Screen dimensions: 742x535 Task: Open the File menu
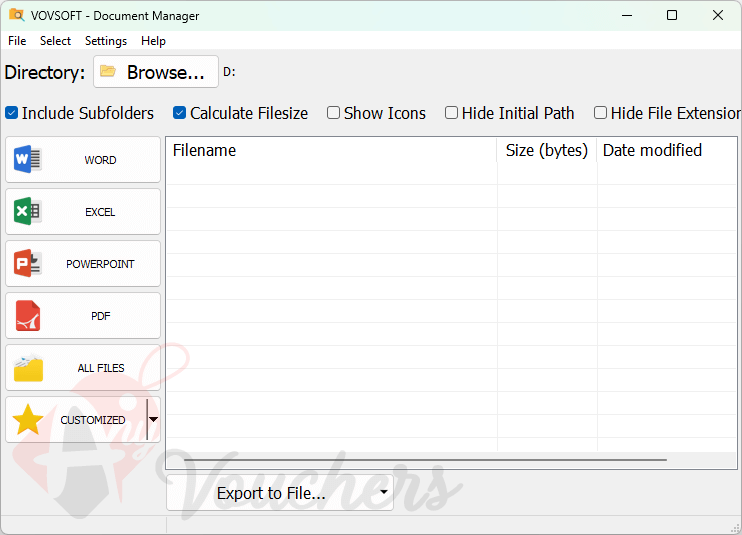coord(17,41)
